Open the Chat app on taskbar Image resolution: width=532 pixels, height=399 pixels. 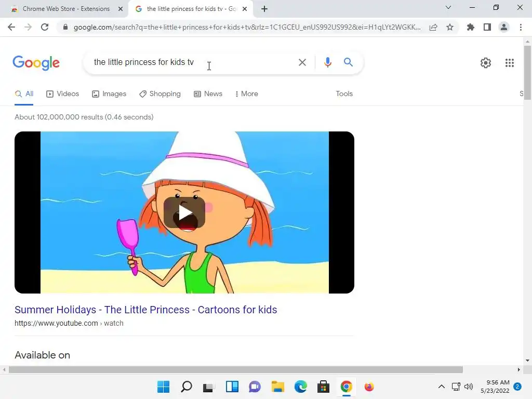[255, 387]
